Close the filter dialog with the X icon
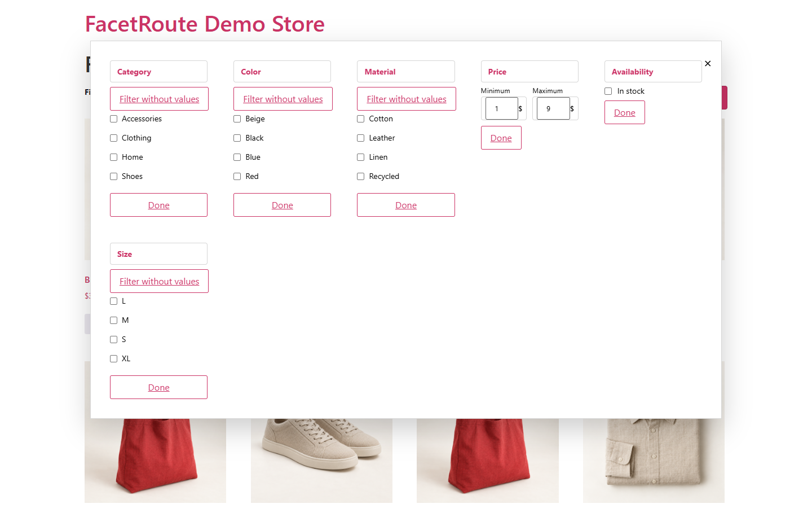 click(708, 64)
